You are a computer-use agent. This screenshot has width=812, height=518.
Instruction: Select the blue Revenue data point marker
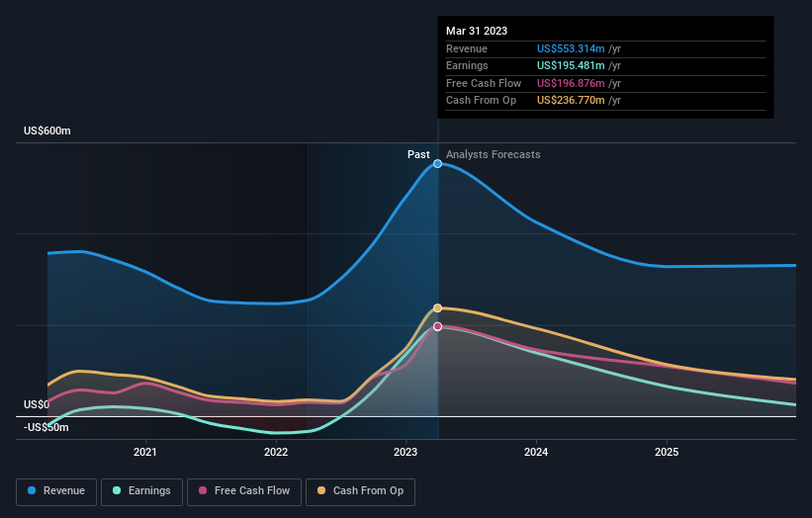437,163
